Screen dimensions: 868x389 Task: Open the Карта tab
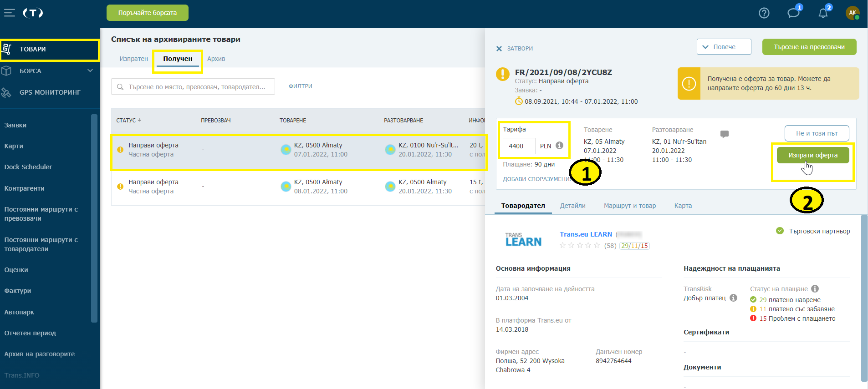click(683, 206)
